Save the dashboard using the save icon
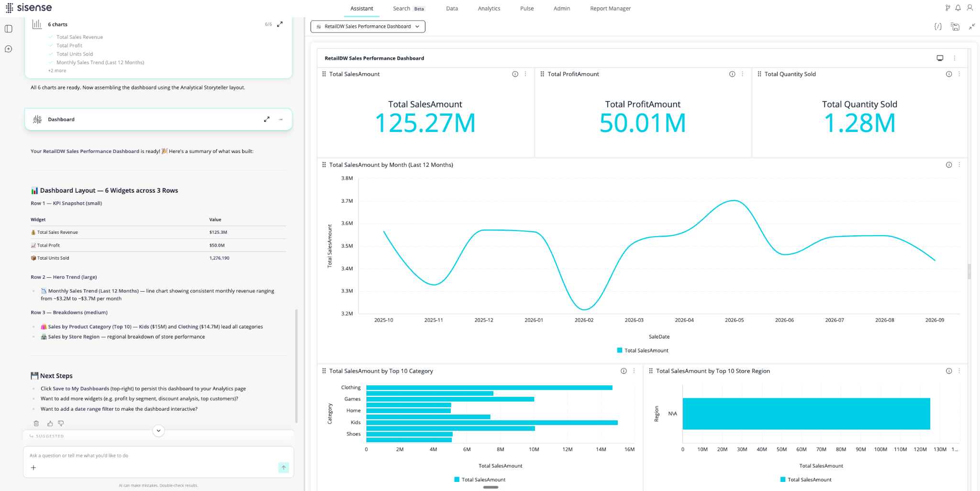 (955, 27)
